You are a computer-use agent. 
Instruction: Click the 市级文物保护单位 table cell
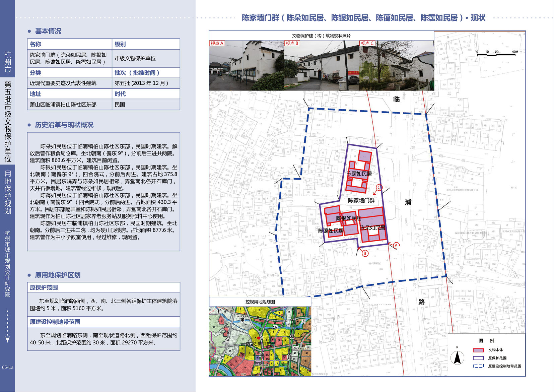click(135, 58)
